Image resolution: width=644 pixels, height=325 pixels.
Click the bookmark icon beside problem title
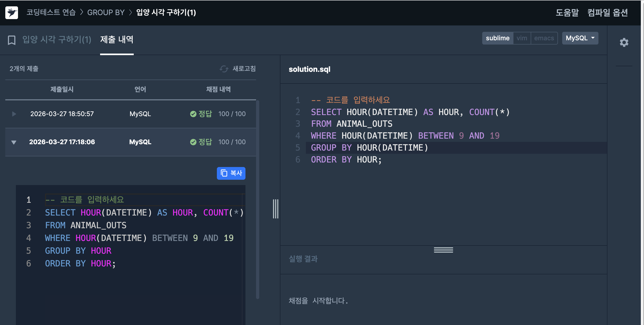coord(12,40)
